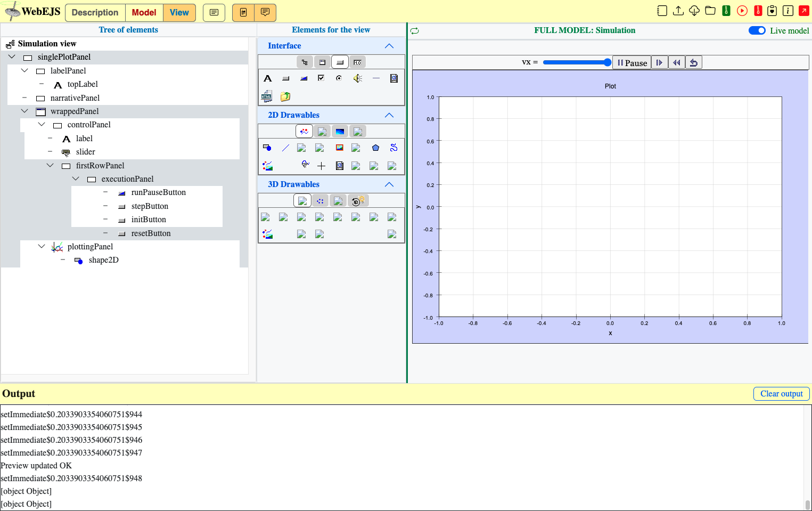The image size is (812, 511).
Task: Choose the blue squiggly curve drawable
Action: [x=393, y=148]
